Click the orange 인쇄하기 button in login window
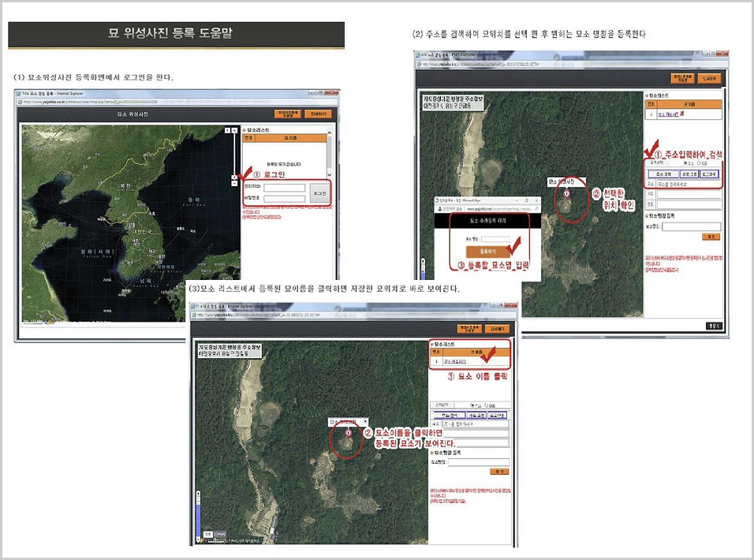This screenshot has width=754, height=560. pos(319,114)
